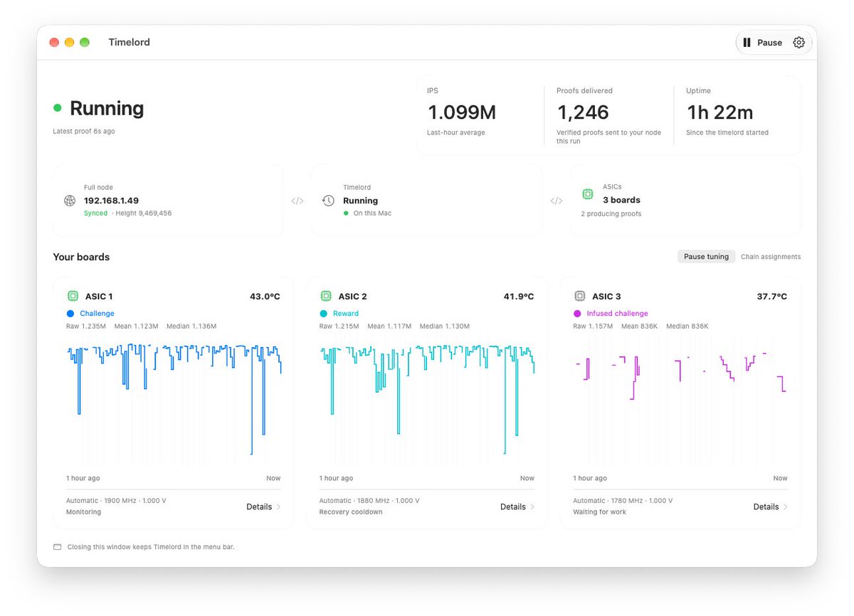Click the globe icon beside Full node
The height and width of the screenshot is (616, 854).
point(70,201)
